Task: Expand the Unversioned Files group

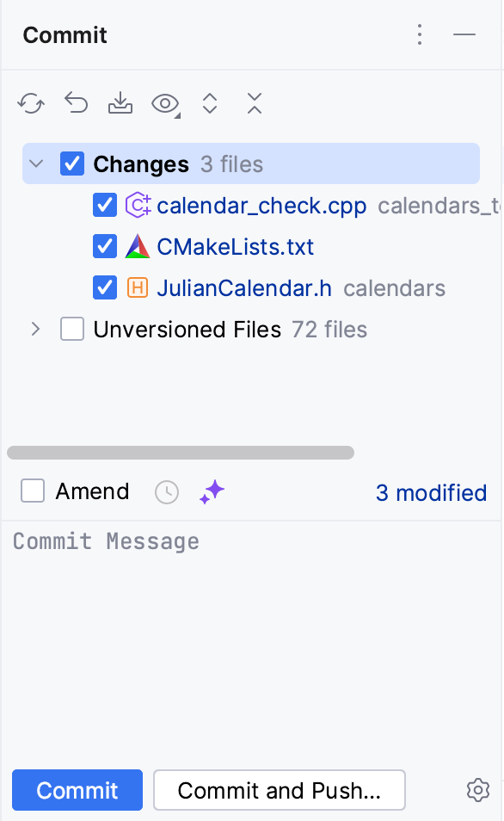Action: (34, 329)
